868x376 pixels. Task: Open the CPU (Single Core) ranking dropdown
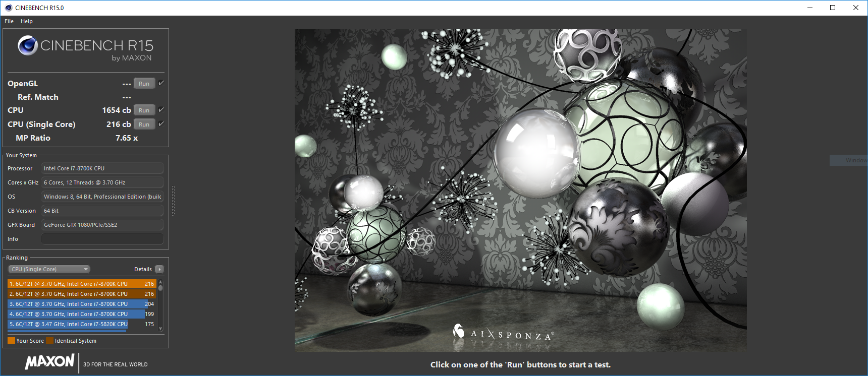[49, 269]
